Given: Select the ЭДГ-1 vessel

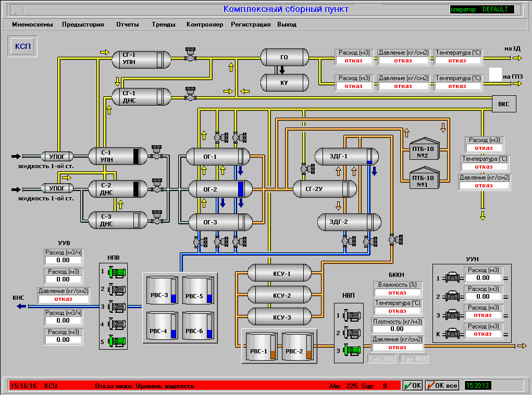Looking at the screenshot, I should [x=345, y=156].
